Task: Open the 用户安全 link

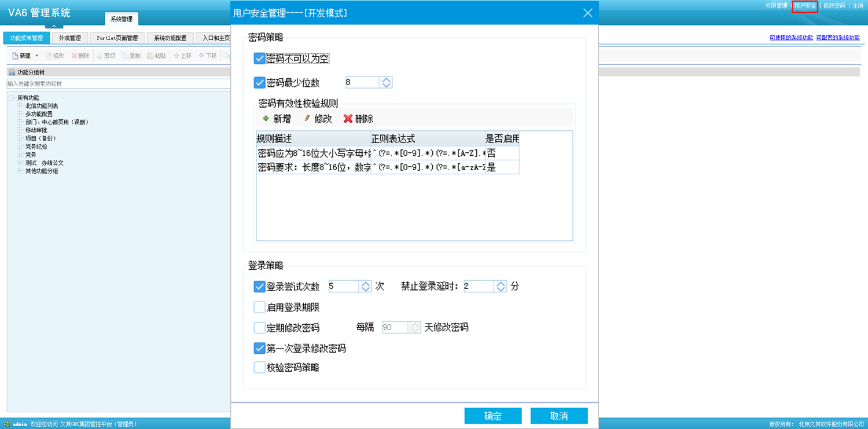Action: pyautogui.click(x=805, y=6)
